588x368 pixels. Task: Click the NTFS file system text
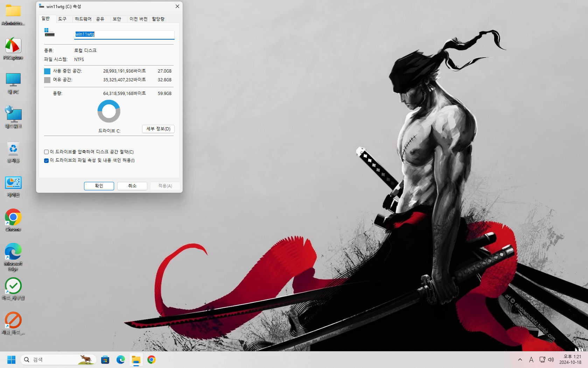point(79,60)
